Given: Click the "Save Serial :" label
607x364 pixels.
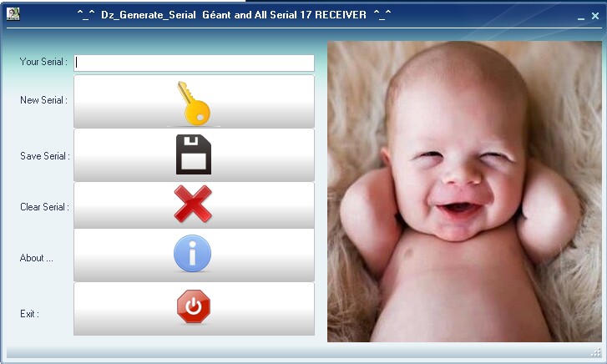Looking at the screenshot, I should (x=45, y=155).
